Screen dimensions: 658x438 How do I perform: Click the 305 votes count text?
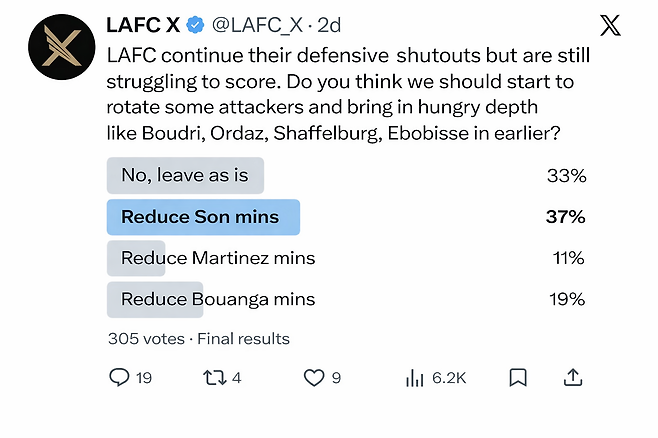click(x=148, y=338)
